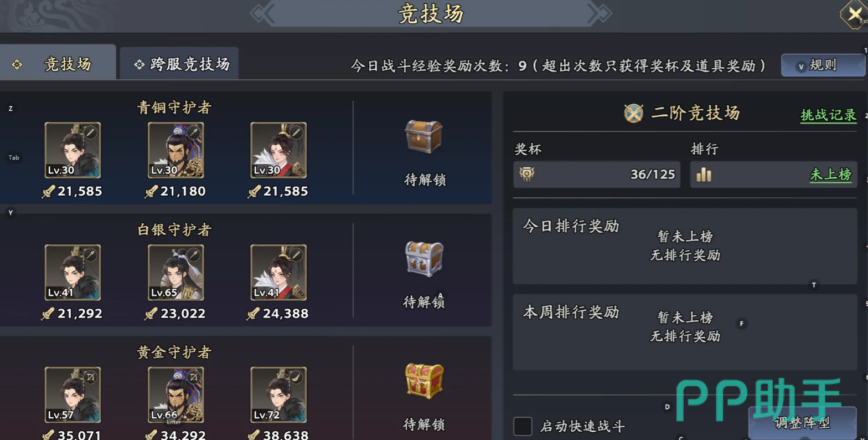This screenshot has width=868, height=440.
Task: Switch to the 竞技场 tab
Action: pyautogui.click(x=58, y=64)
